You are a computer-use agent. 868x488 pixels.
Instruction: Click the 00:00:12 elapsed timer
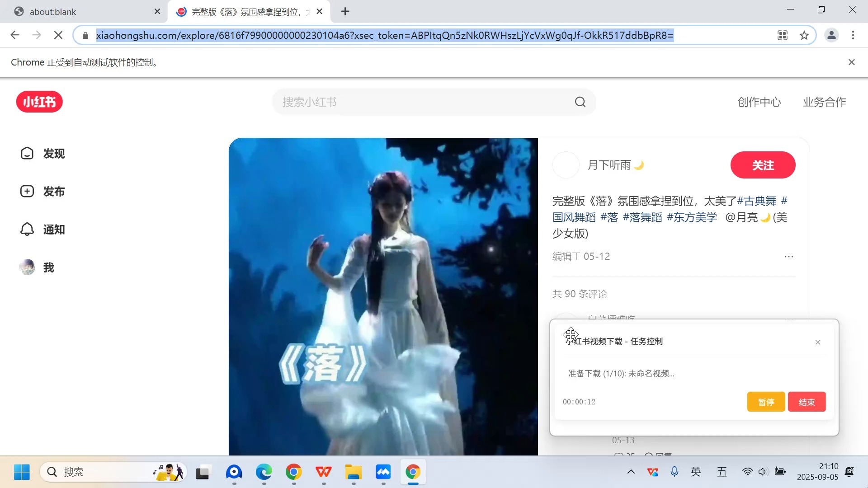click(579, 402)
